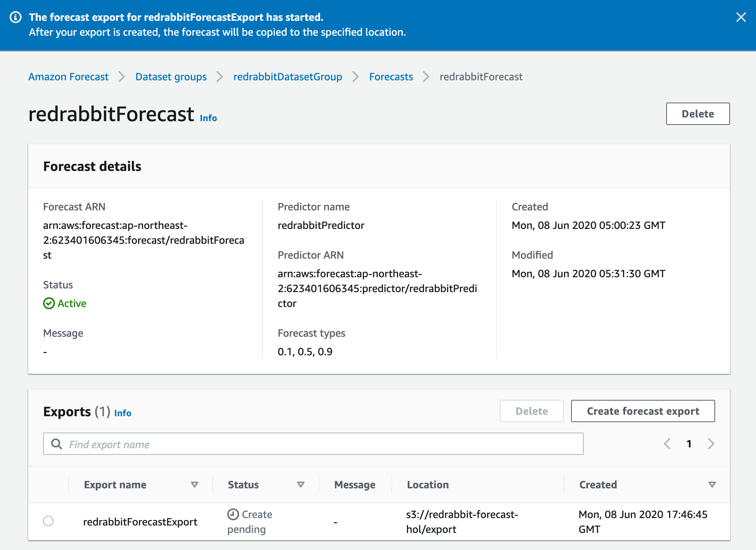Click the redrabbitPredictor predictor name
Viewport: 756px width, 550px height.
(x=321, y=225)
